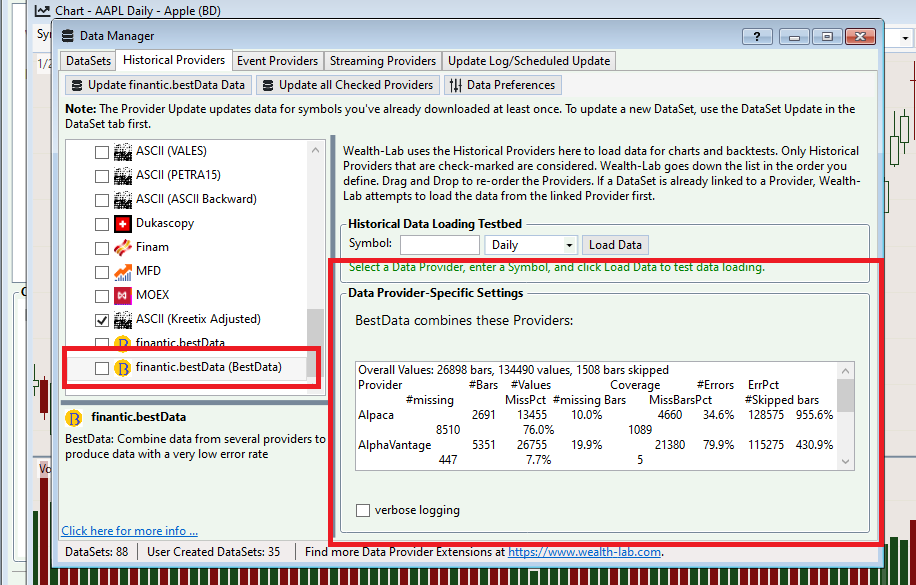
Task: Open the Daily scale dropdown
Action: [531, 245]
